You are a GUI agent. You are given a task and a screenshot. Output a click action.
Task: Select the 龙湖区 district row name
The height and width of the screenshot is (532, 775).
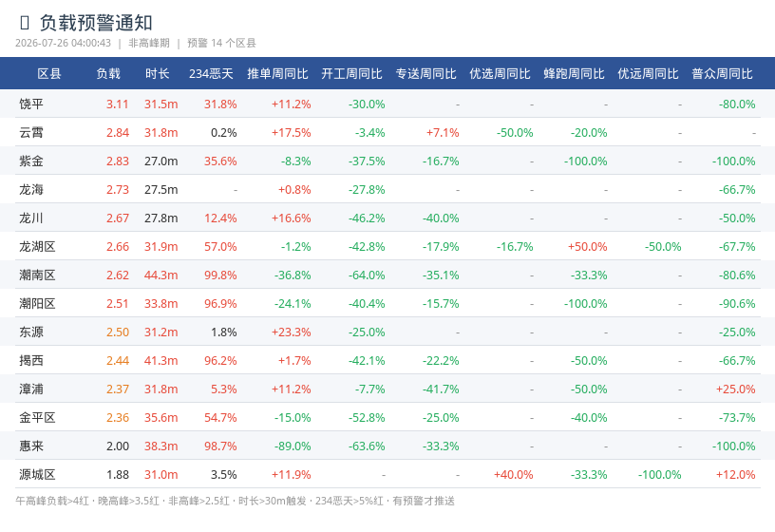click(x=37, y=247)
